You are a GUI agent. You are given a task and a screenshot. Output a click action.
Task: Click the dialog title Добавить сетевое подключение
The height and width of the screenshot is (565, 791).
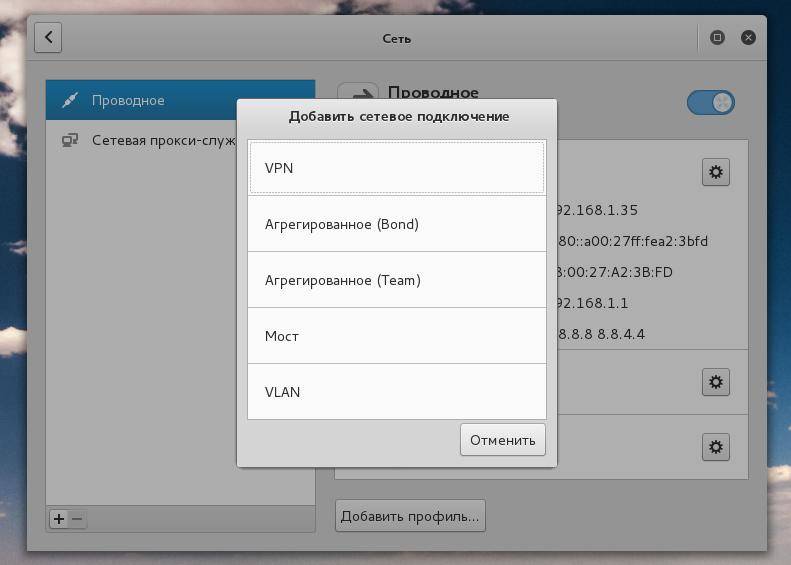tap(399, 117)
